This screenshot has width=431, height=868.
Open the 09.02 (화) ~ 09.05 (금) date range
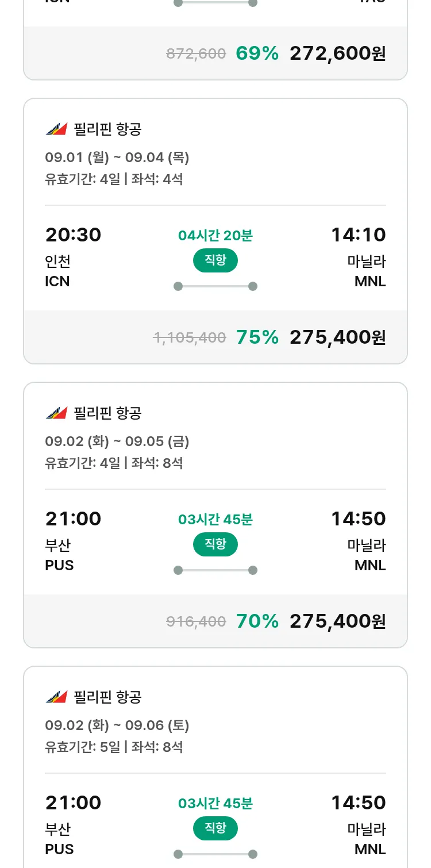pos(117,441)
